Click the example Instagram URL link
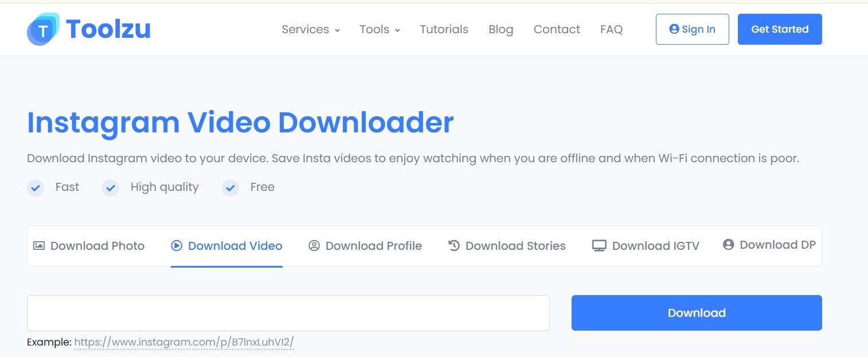This screenshot has height=357, width=868. 184,342
